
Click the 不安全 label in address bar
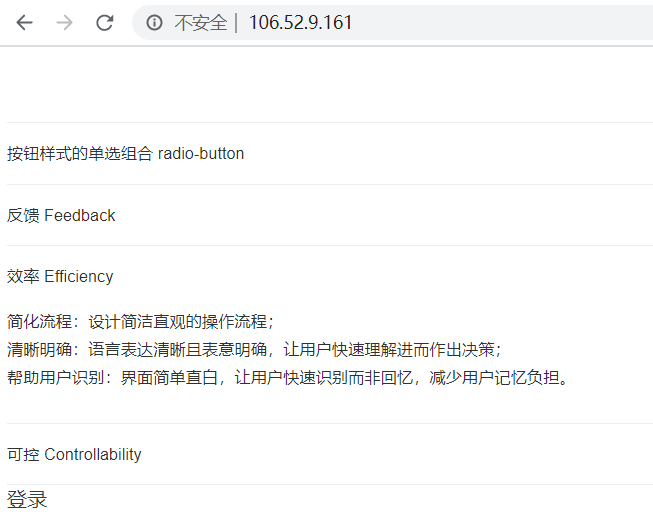[x=201, y=22]
